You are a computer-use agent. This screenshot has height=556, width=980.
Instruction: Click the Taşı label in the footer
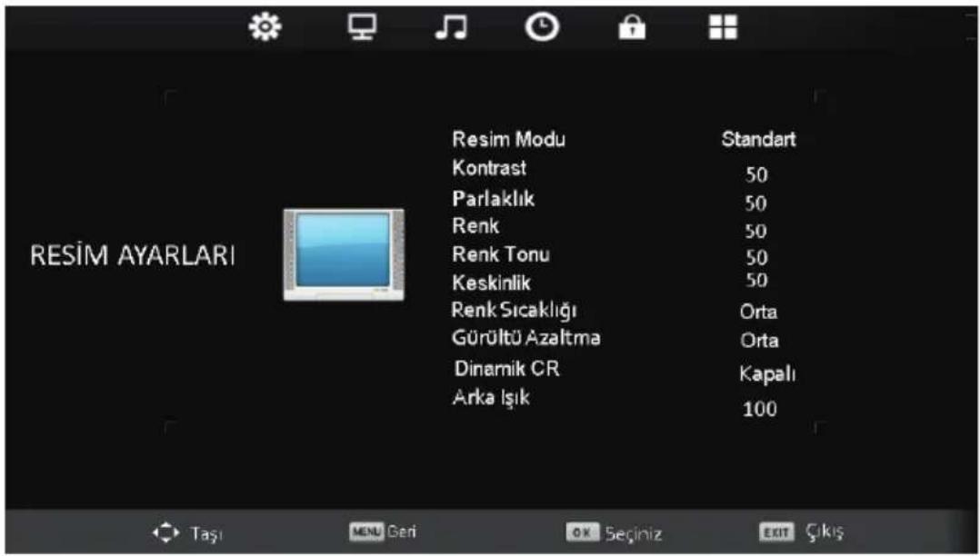pyautogui.click(x=206, y=534)
